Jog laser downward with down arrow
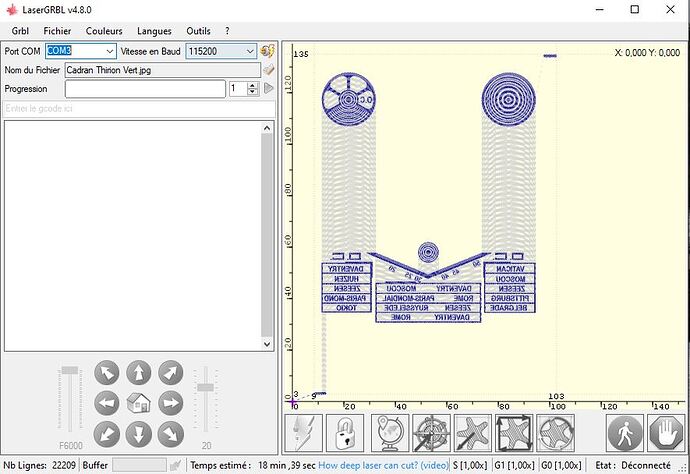Screen dimensions: 690x474 (139, 434)
